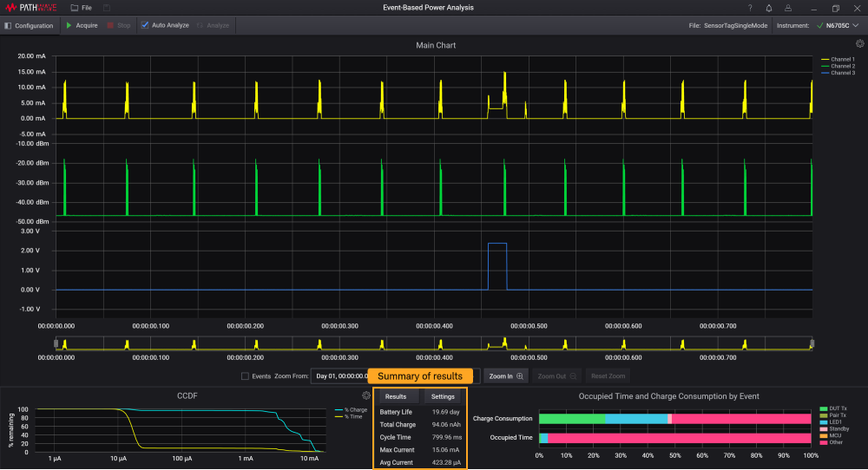This screenshot has width=868, height=470.
Task: Click the green DUT Tx charge consumption bar
Action: pyautogui.click(x=572, y=419)
